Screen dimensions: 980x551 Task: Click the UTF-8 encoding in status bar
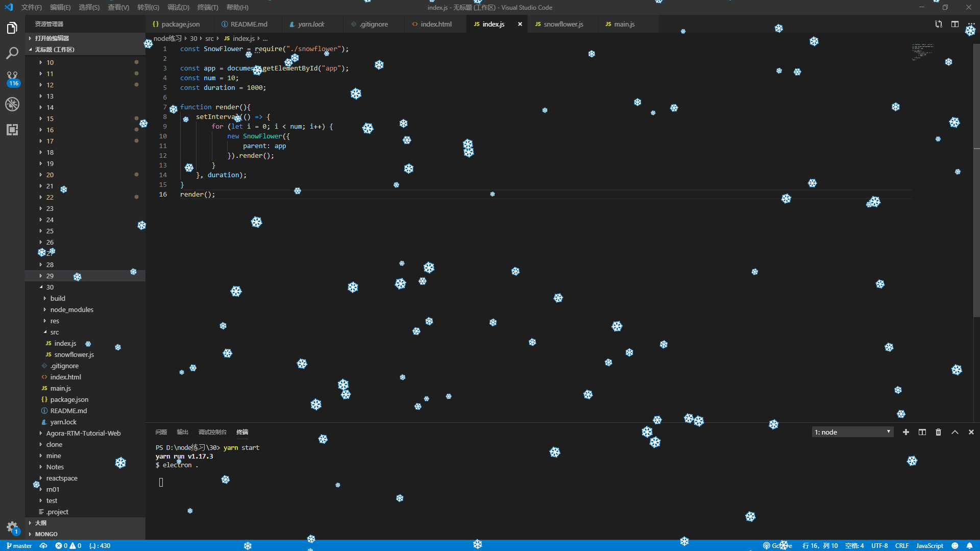[x=879, y=545]
